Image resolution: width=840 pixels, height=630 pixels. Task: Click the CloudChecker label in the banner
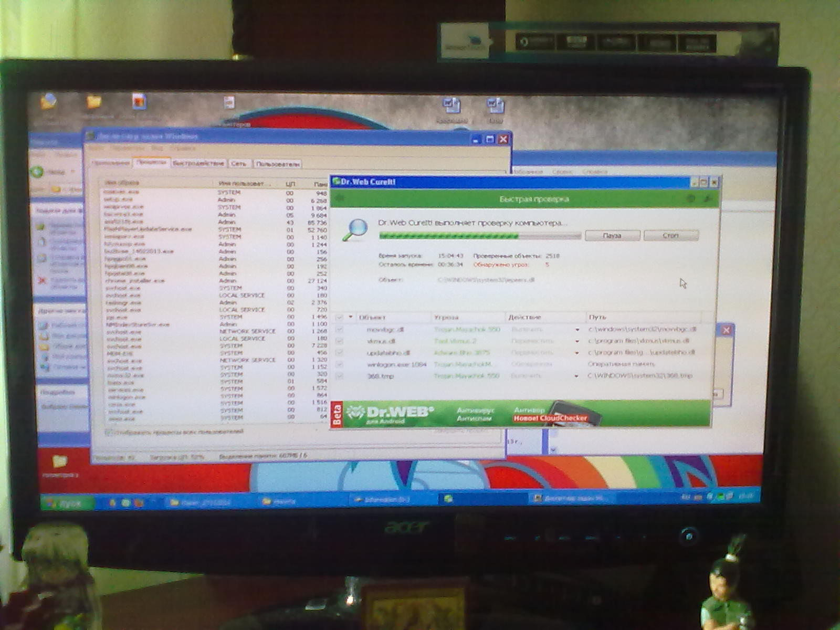(x=550, y=418)
